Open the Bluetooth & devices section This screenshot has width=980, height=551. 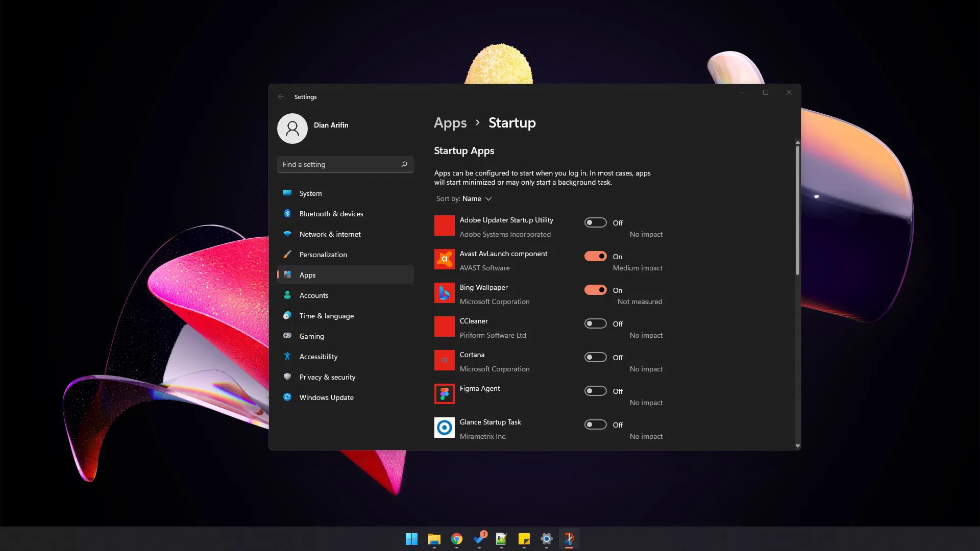[x=331, y=214]
